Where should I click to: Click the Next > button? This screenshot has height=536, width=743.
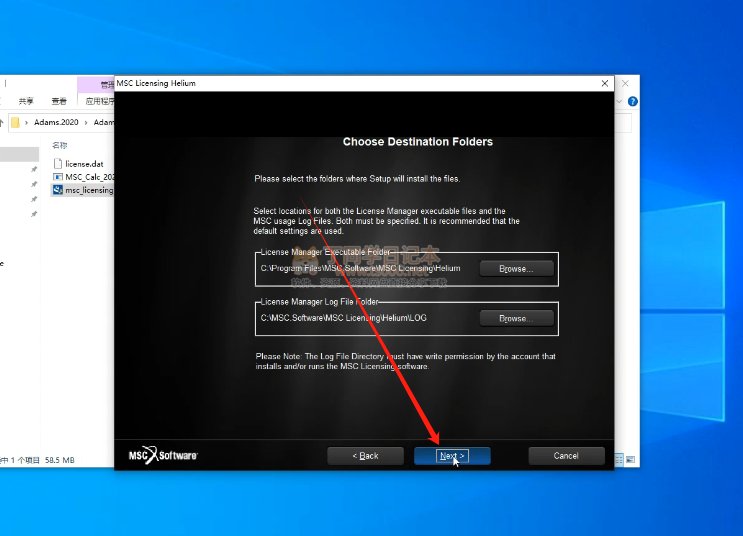pyautogui.click(x=452, y=456)
